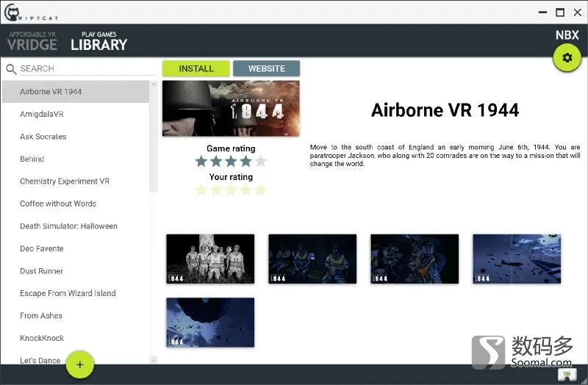Select Behind in the game list
588x385 pixels.
pos(76,159)
